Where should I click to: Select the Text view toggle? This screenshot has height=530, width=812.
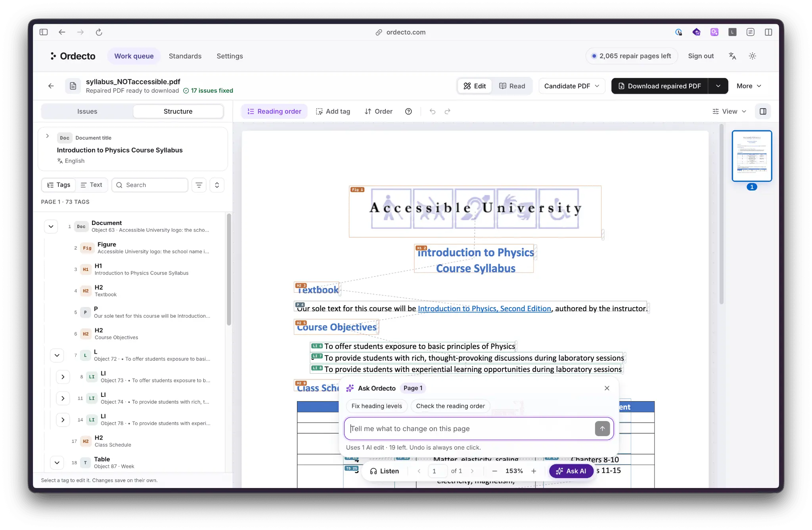(x=91, y=185)
